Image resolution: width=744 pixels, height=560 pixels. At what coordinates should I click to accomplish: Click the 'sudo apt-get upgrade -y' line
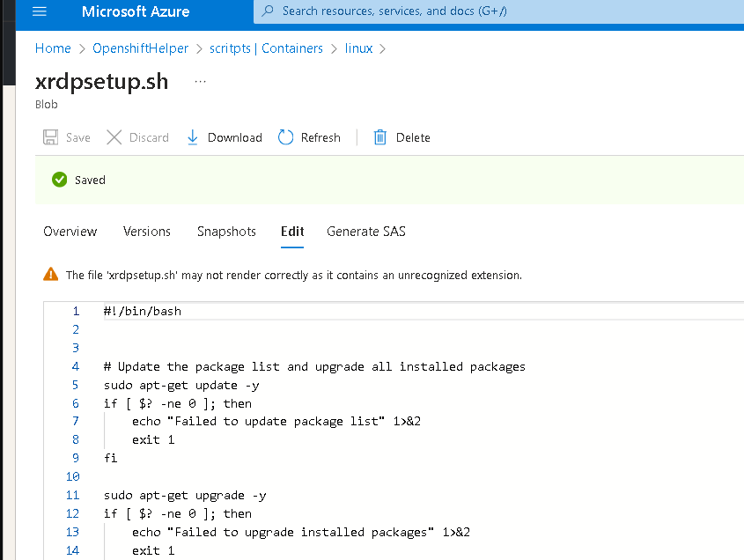(x=185, y=496)
